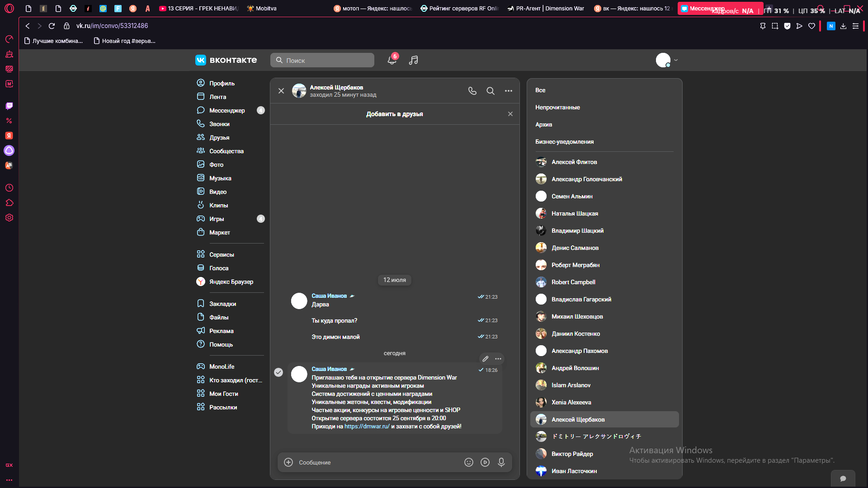Screen dimensions: 868x488
Task: Select the Все chat filter
Action: [x=540, y=90]
